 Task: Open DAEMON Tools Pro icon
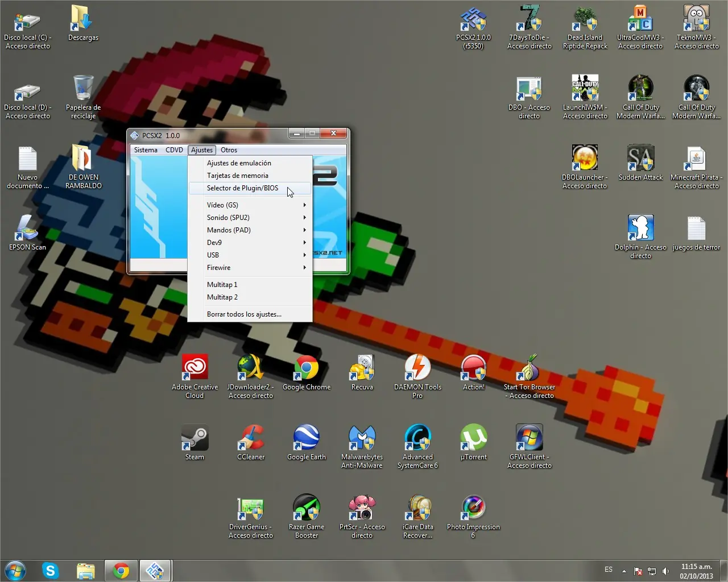click(x=417, y=377)
